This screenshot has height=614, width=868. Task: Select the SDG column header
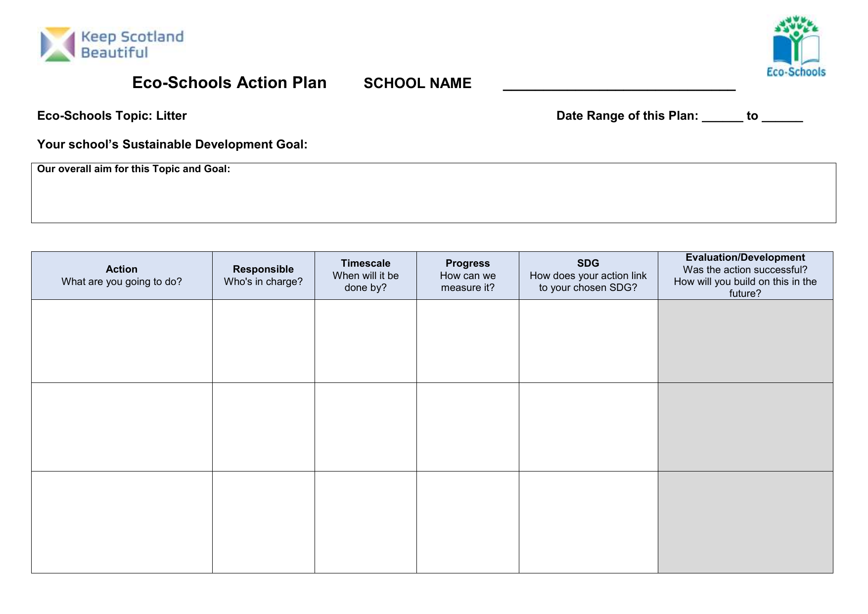(x=589, y=276)
